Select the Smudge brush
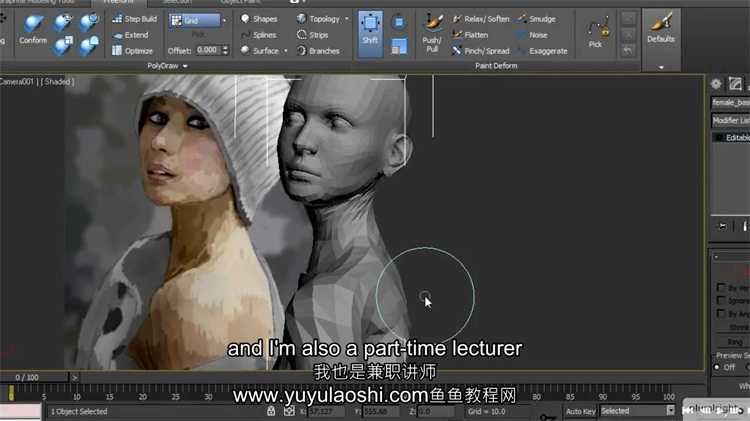The image size is (750, 421). [537, 19]
